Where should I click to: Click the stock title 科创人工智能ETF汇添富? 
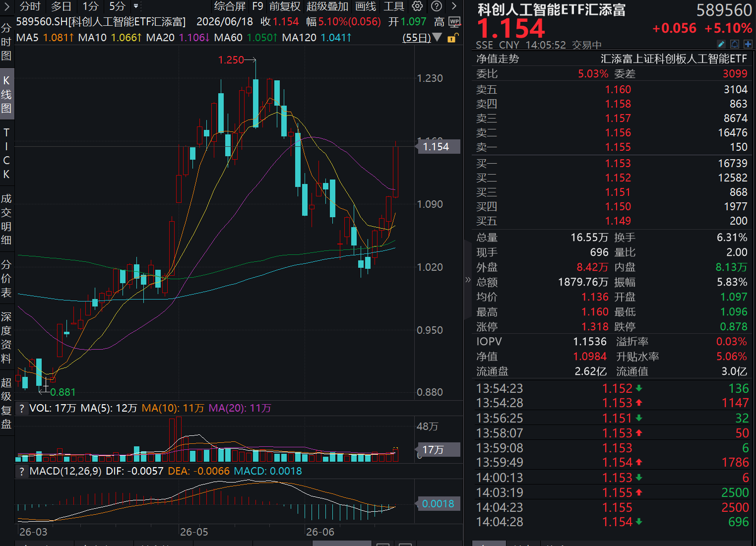tap(552, 10)
